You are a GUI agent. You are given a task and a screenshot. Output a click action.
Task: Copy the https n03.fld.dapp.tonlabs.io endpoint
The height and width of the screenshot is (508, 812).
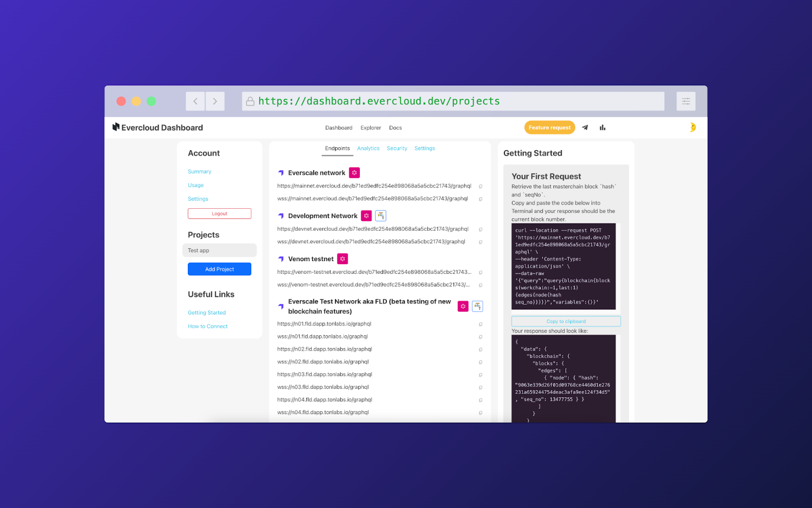(481, 375)
